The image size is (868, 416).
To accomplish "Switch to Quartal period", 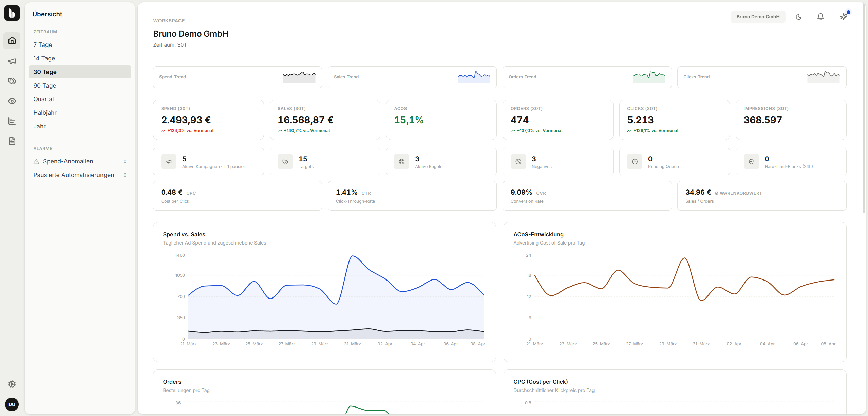I will (43, 99).
